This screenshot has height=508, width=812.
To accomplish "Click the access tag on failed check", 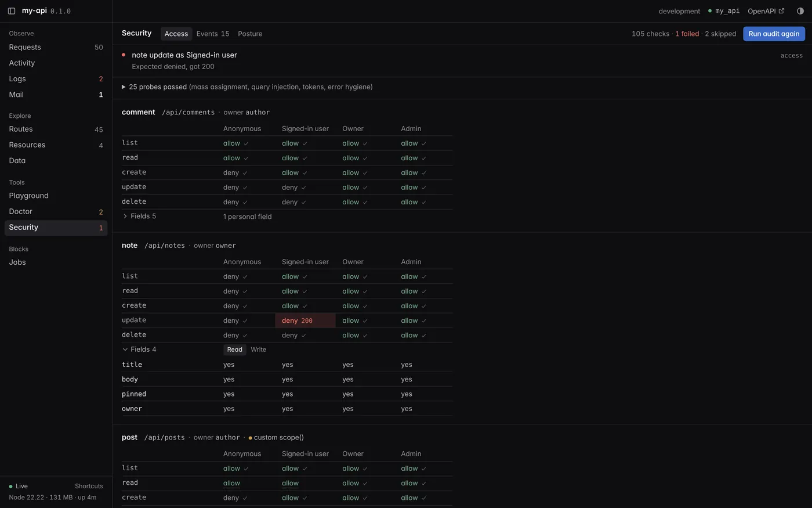I will click(x=792, y=56).
